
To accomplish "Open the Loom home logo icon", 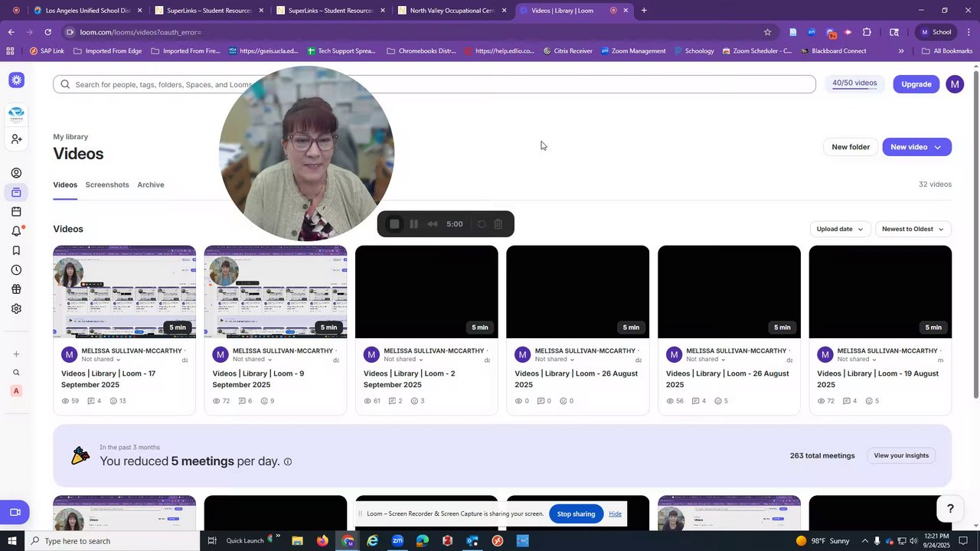I will [x=16, y=80].
